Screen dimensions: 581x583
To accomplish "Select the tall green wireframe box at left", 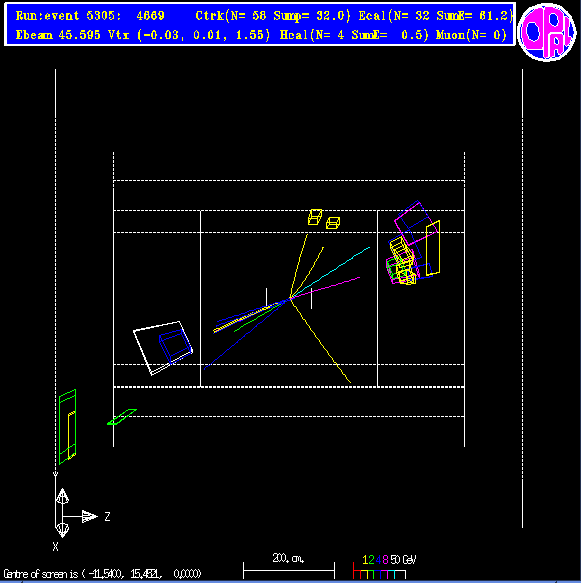I will point(67,426).
